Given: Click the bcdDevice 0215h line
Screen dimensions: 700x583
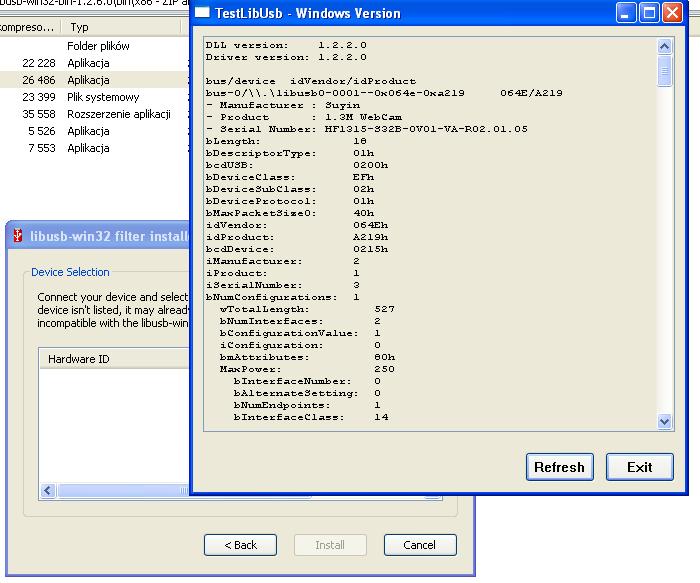Looking at the screenshot, I should pos(297,249).
